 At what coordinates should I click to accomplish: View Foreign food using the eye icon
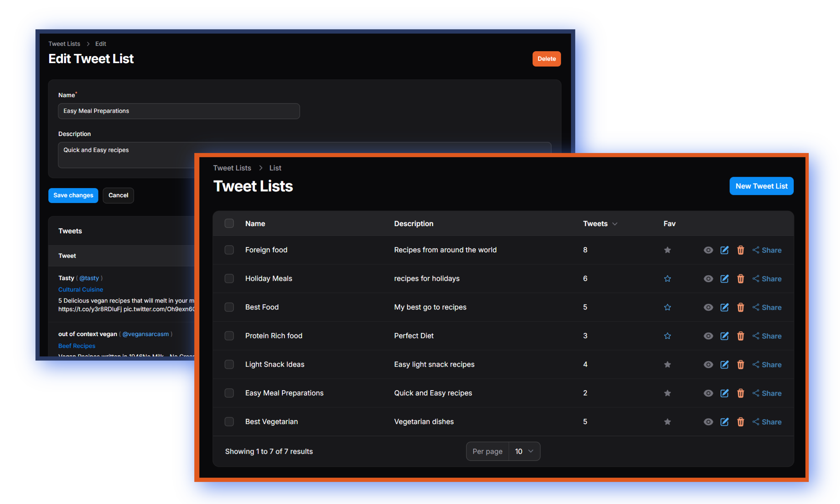tap(708, 250)
